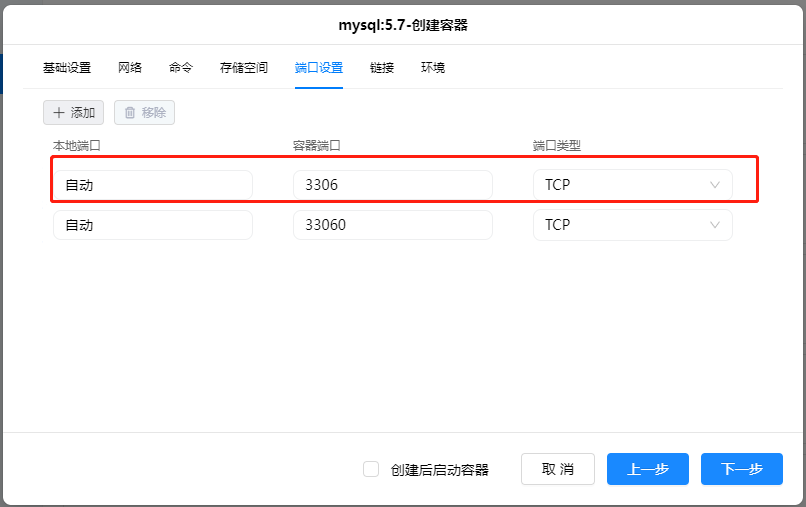Click the plus icon on Add button
The width and height of the screenshot is (806, 507).
click(x=58, y=113)
